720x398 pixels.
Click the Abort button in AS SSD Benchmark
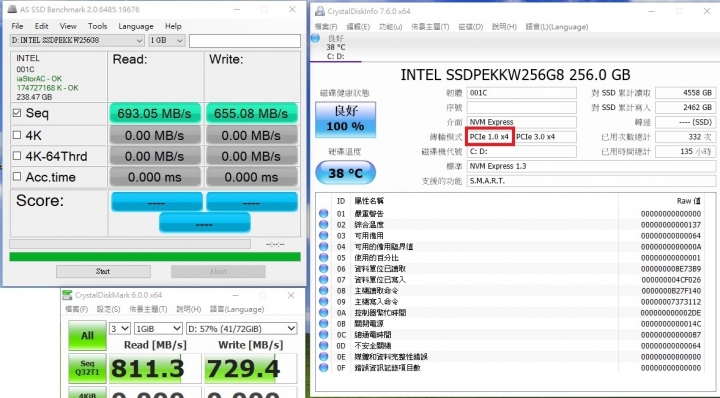click(218, 271)
